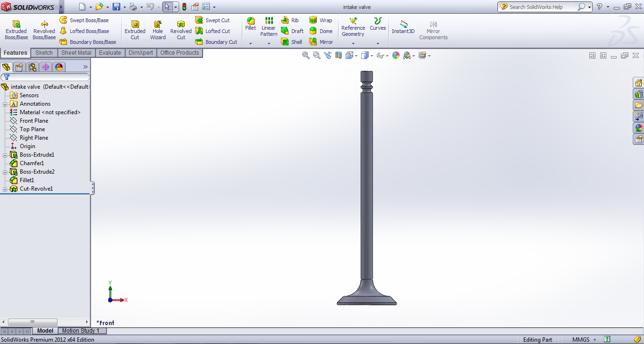
Task: Expand the Linear Pattern dropdown arrow
Action: coord(269,43)
